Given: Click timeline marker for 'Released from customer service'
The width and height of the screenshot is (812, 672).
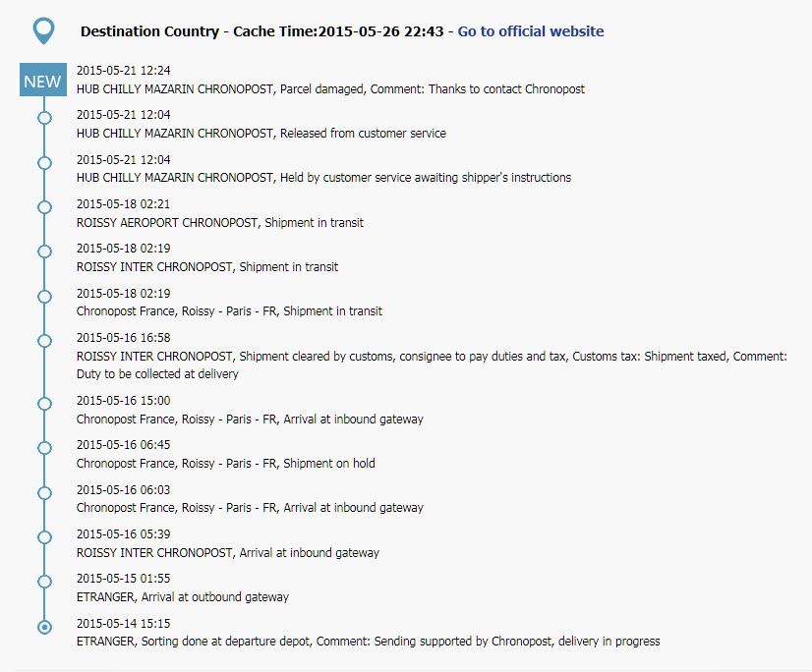Looking at the screenshot, I should (44, 118).
